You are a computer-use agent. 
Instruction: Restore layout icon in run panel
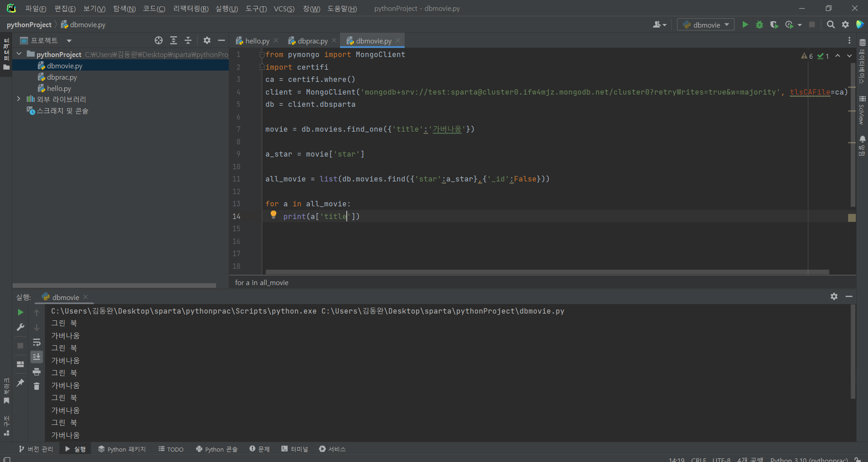pyautogui.click(x=20, y=364)
